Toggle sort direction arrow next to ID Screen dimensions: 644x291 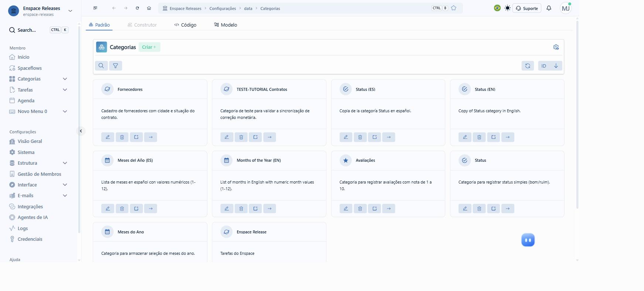point(556,66)
